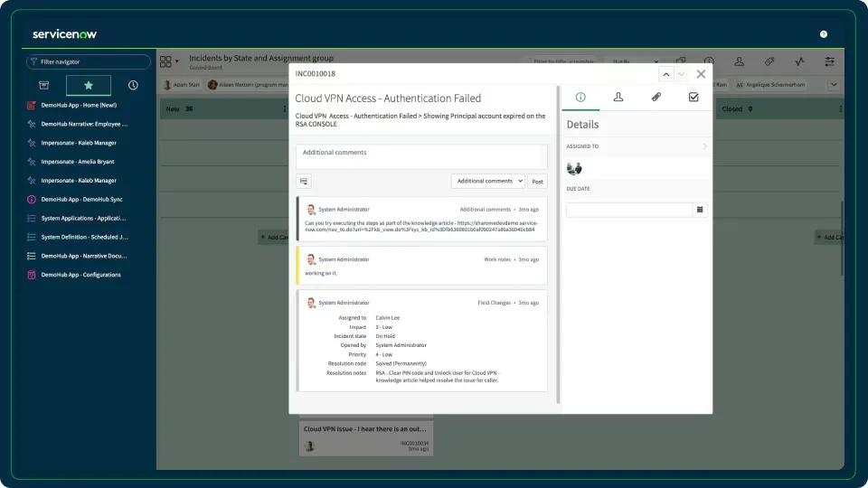Viewport: 868px width, 488px height.
Task: Open the board members person icon
Action: [739, 61]
